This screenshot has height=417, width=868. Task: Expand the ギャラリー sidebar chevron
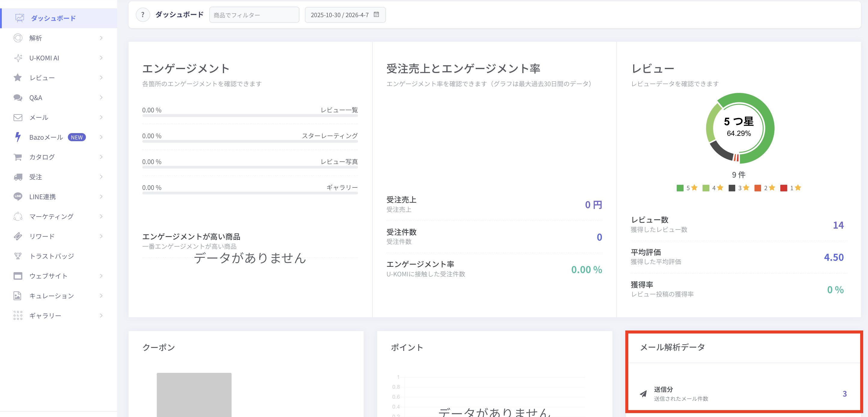point(101,315)
